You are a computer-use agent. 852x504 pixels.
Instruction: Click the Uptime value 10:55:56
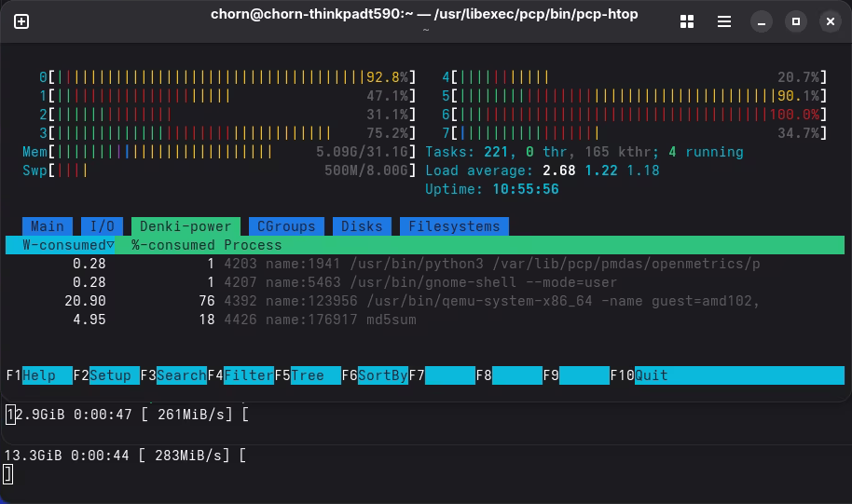point(526,189)
